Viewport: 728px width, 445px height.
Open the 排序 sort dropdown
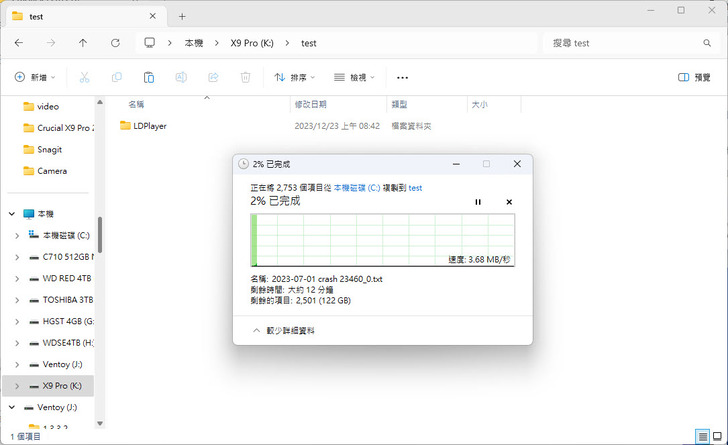[294, 77]
